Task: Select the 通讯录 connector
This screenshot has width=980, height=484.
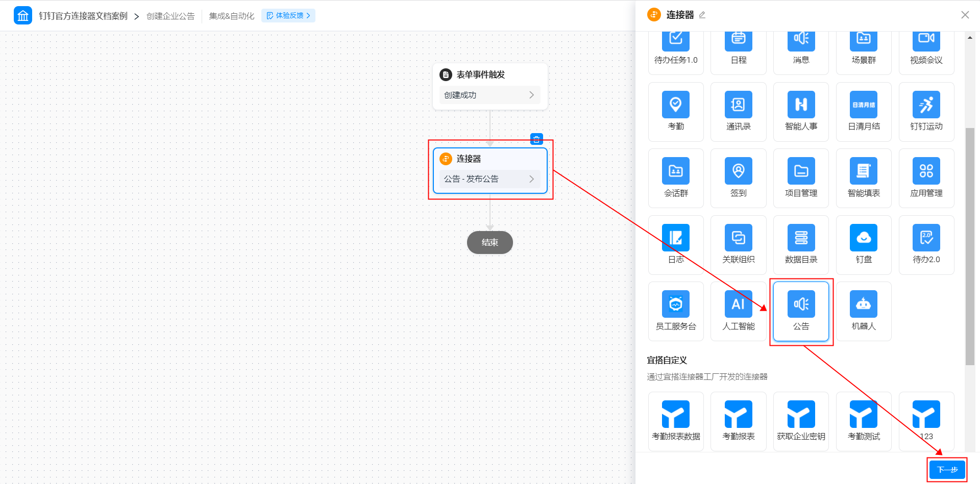Action: point(738,112)
